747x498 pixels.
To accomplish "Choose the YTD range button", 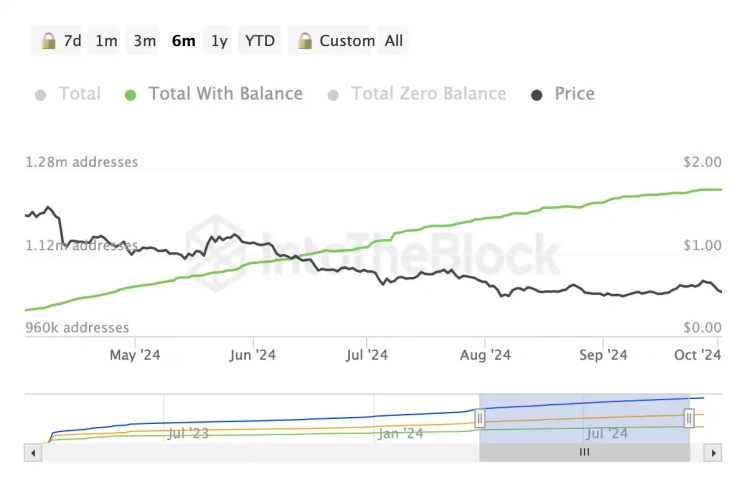I will coord(260,41).
